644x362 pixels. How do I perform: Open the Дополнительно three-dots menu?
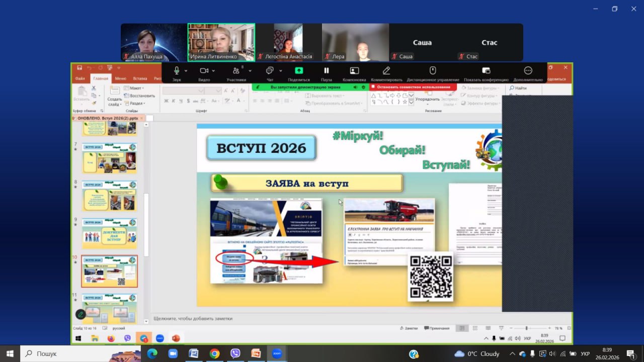[528, 71]
